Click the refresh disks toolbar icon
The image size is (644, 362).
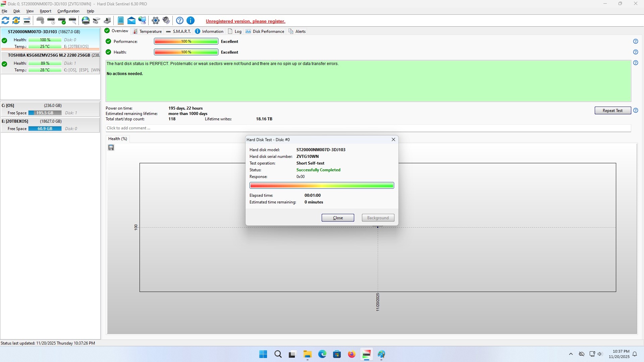point(5,21)
